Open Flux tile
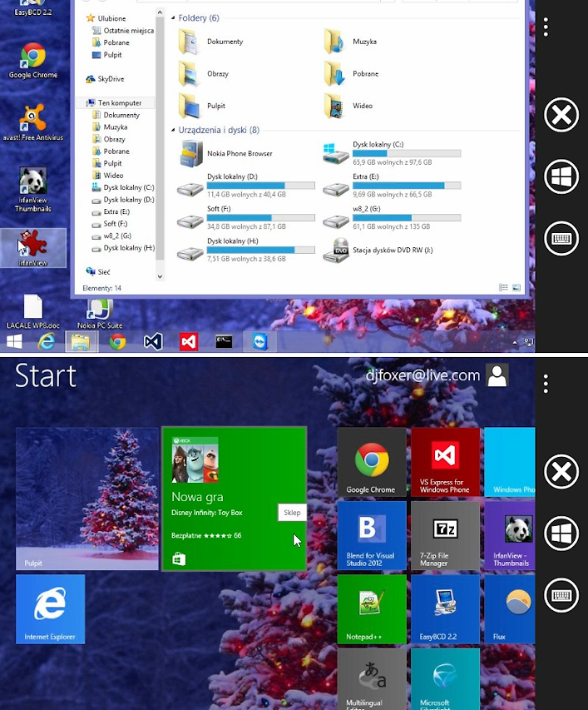 (x=510, y=609)
